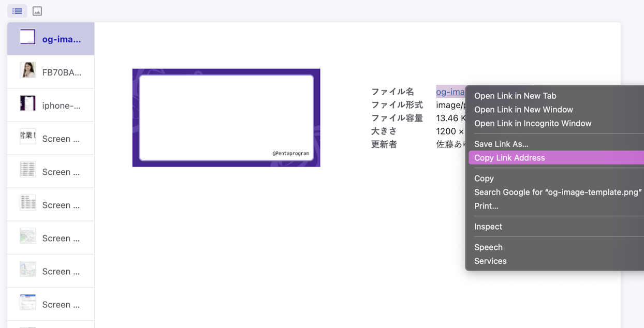Click 大きさ label text
Screen dimensions: 644x328
pos(384,131)
